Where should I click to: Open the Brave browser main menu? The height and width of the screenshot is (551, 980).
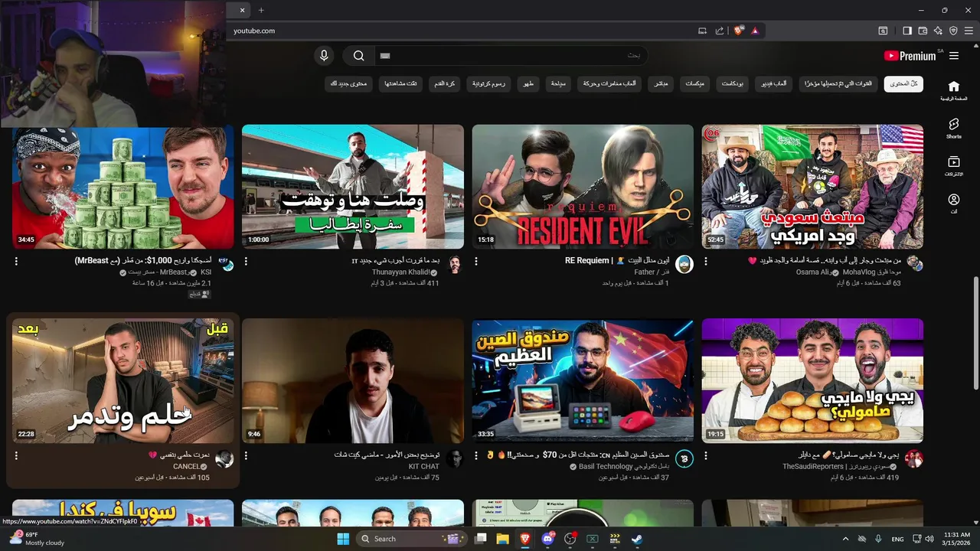coord(969,31)
